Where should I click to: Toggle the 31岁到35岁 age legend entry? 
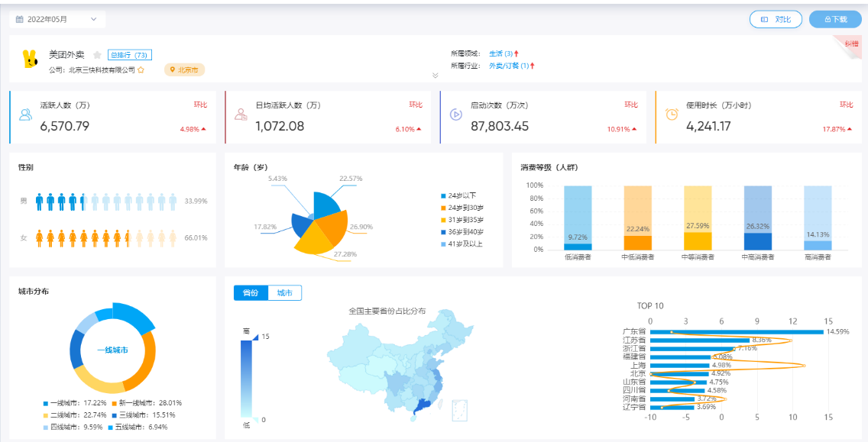[x=462, y=220]
